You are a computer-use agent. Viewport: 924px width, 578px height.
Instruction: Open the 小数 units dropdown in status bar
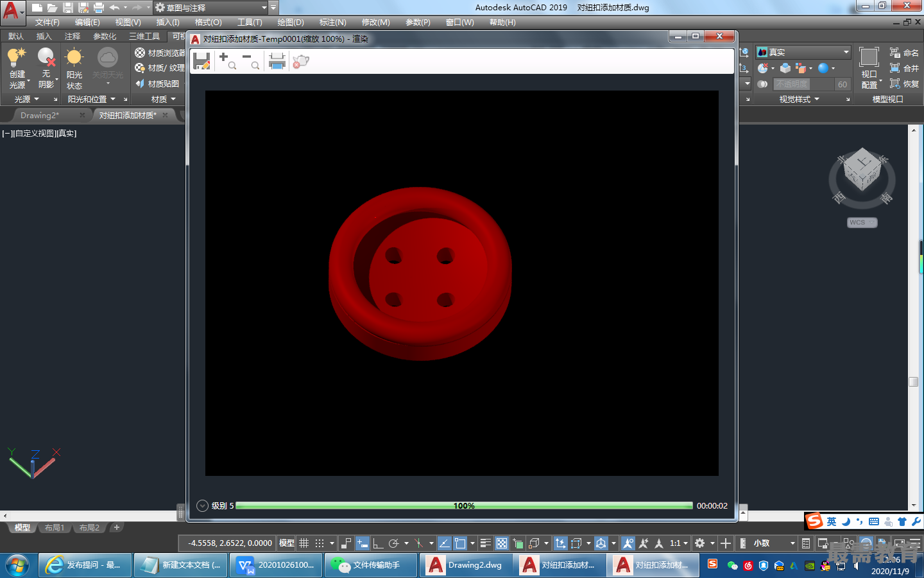pos(774,543)
